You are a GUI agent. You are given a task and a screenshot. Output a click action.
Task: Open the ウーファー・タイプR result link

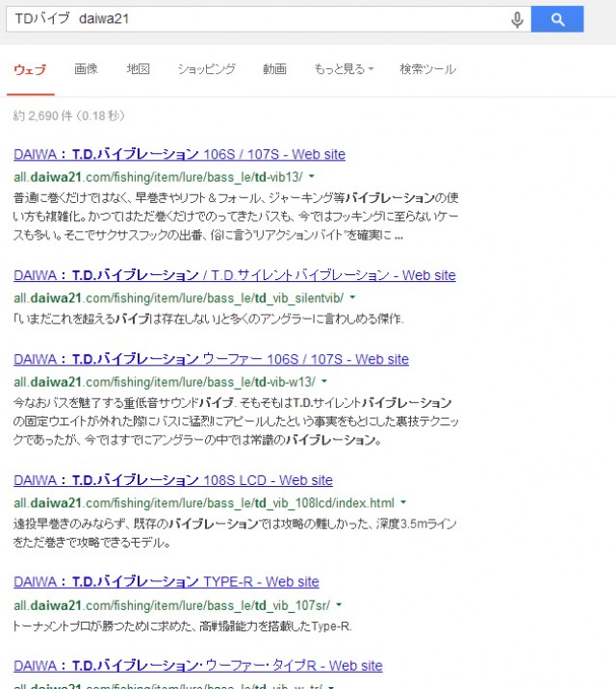coord(197,665)
